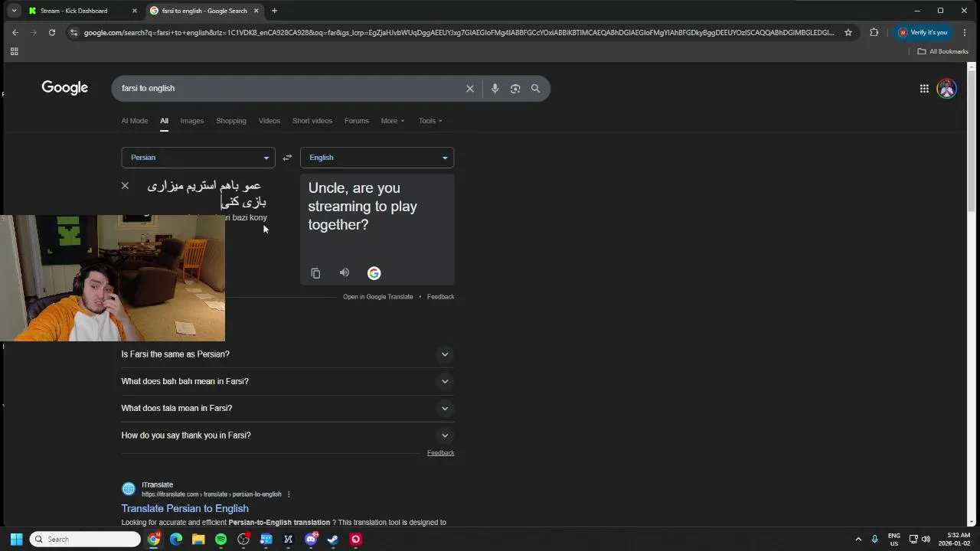Screen dimensions: 980x551
Task: Switch to AI Mode results
Action: point(134,121)
